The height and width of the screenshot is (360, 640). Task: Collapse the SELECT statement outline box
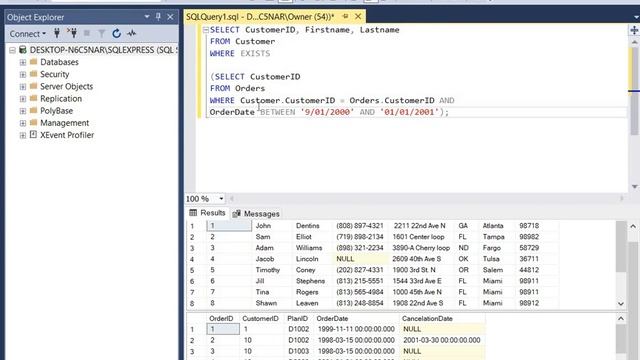point(206,30)
